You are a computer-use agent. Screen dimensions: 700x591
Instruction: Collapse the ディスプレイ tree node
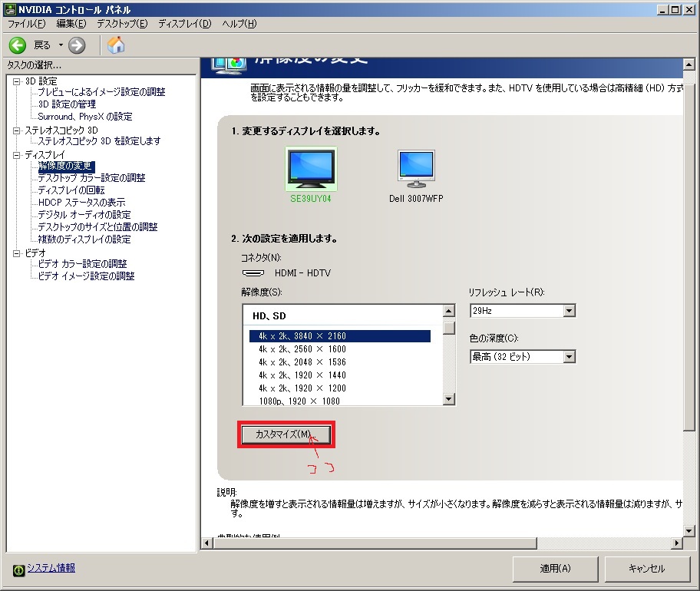pos(17,155)
